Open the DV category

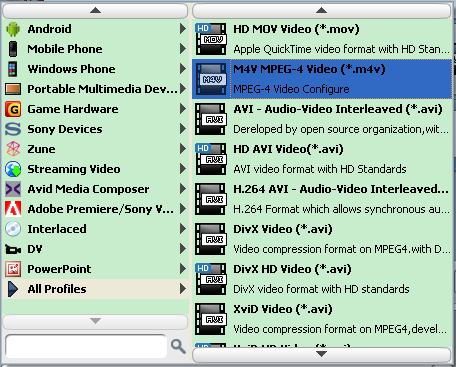pyautogui.click(x=95, y=249)
